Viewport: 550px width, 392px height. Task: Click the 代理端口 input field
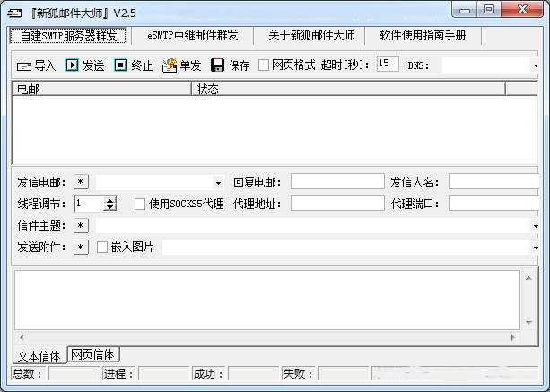[x=493, y=204]
